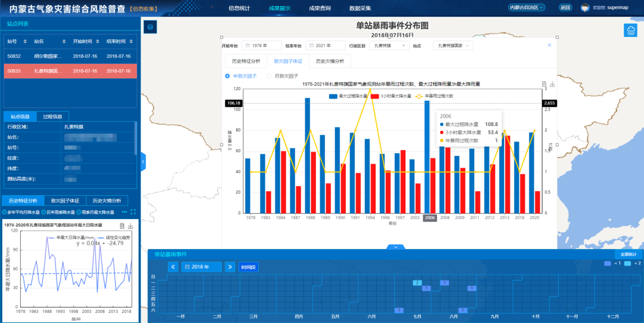Close the chart popup dialog

coord(550,45)
